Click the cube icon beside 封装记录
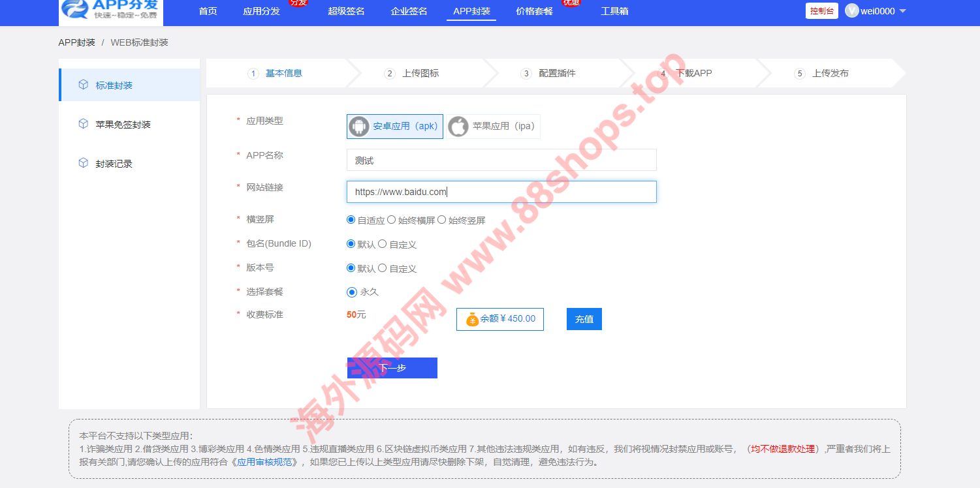 point(83,163)
